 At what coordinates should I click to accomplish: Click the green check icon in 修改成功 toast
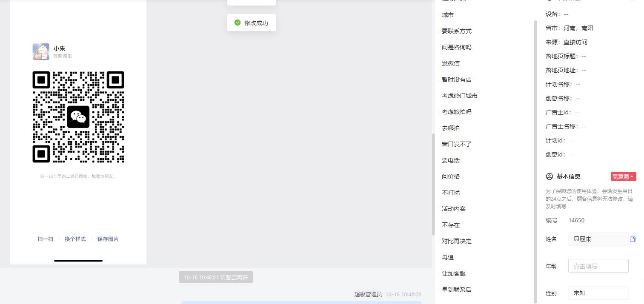[238, 23]
